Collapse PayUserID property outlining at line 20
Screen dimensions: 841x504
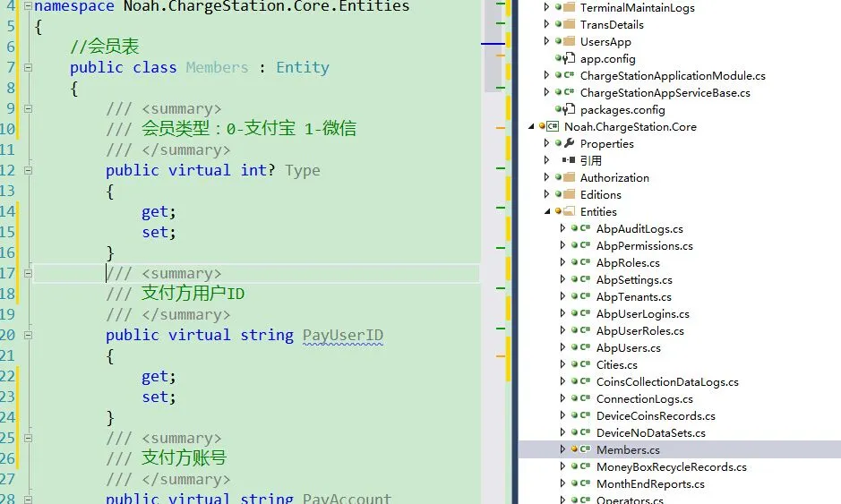click(28, 335)
